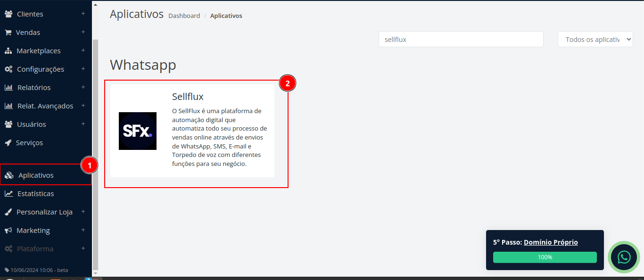Click the Serviços rocket icon

point(8,143)
